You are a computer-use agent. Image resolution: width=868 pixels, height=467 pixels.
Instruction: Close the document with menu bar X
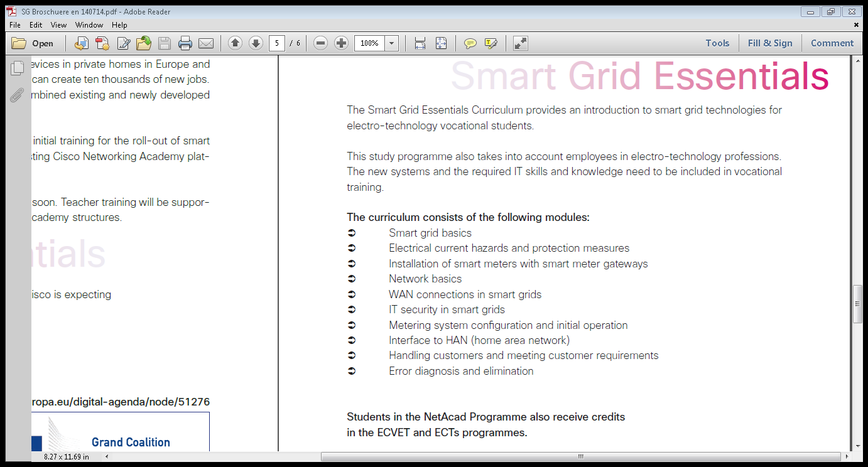coord(856,25)
